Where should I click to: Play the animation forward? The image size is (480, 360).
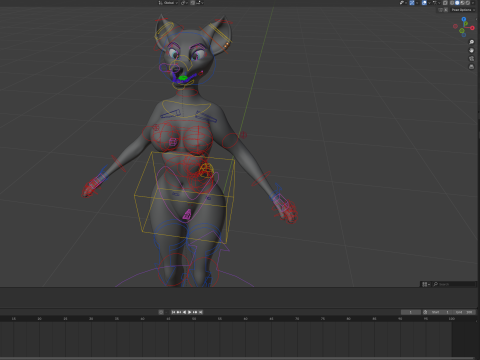pyautogui.click(x=189, y=312)
